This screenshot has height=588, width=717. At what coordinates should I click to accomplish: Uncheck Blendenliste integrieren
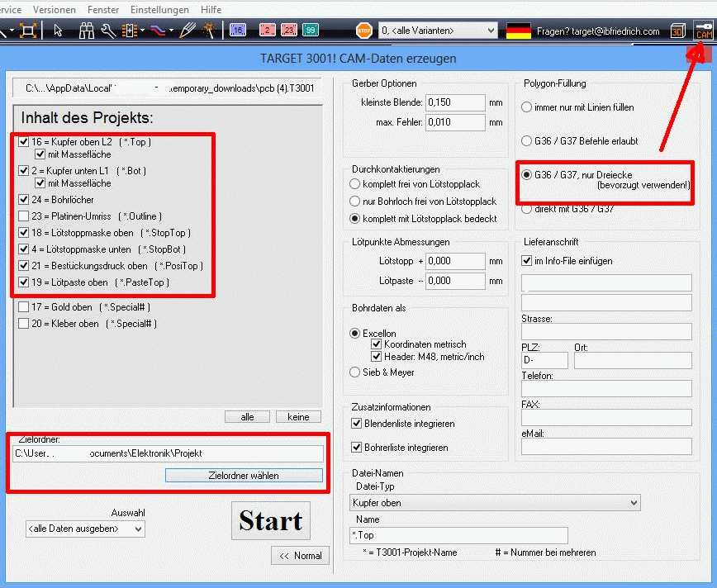click(357, 424)
